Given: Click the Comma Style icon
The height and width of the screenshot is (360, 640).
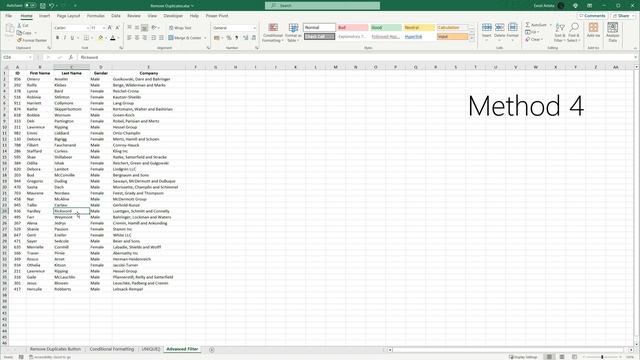Looking at the screenshot, I should 236,38.
